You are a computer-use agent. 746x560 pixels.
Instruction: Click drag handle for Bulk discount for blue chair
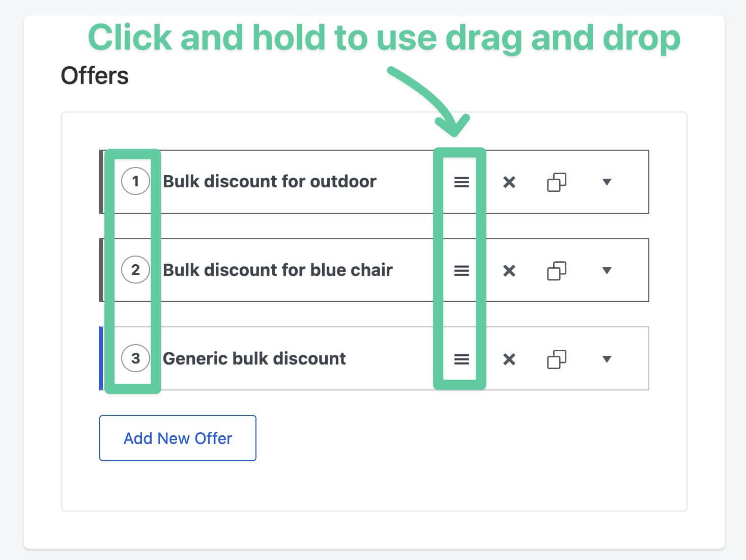[x=462, y=270]
